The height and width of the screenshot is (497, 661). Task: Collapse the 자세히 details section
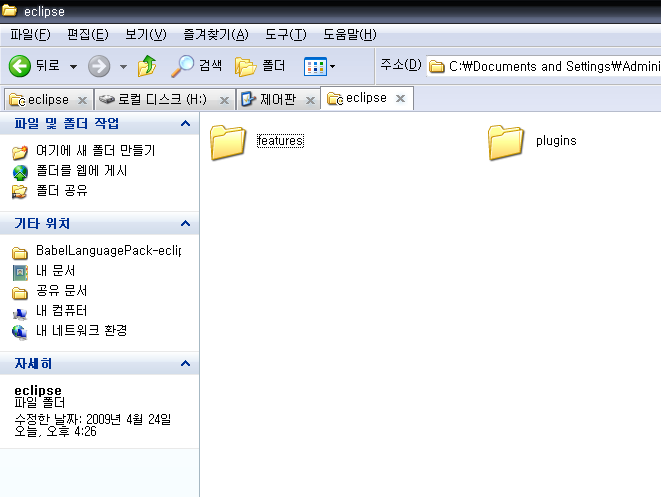(185, 363)
